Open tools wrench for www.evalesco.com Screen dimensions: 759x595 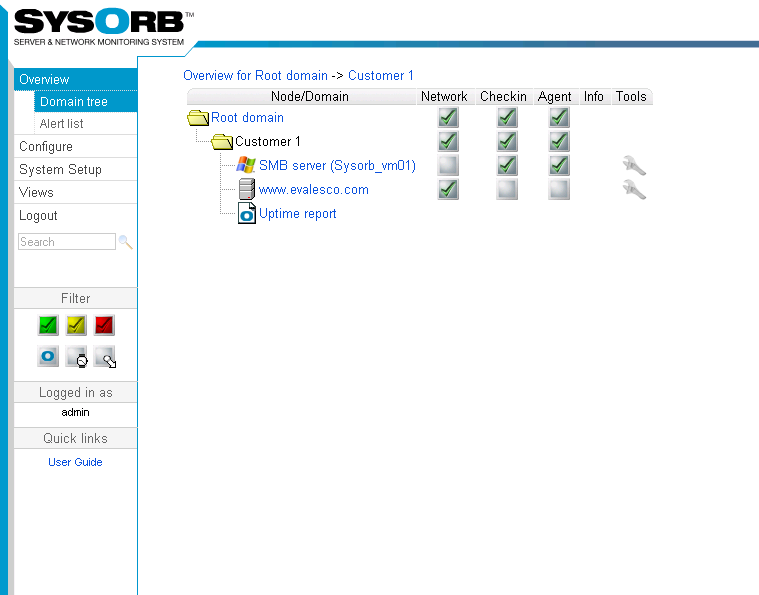coord(634,189)
